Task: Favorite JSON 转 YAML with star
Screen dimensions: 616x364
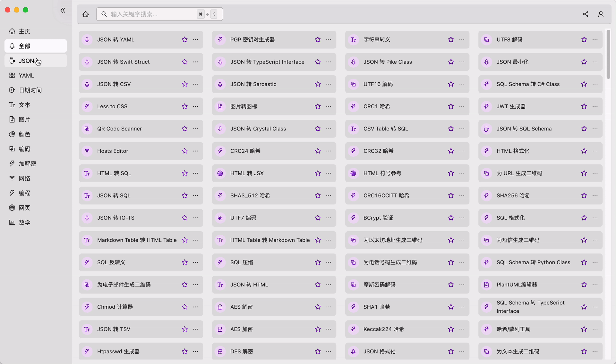Action: (x=184, y=40)
